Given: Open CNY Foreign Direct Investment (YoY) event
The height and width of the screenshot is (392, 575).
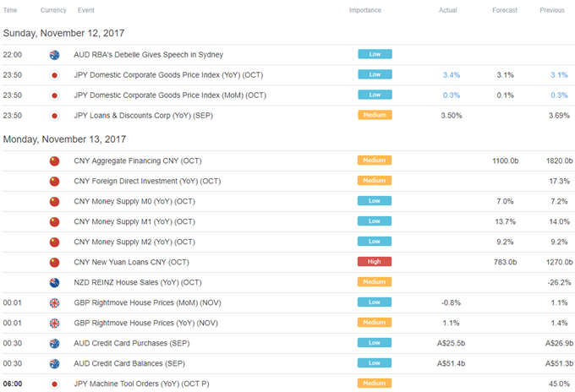Looking at the screenshot, I should pos(147,182).
